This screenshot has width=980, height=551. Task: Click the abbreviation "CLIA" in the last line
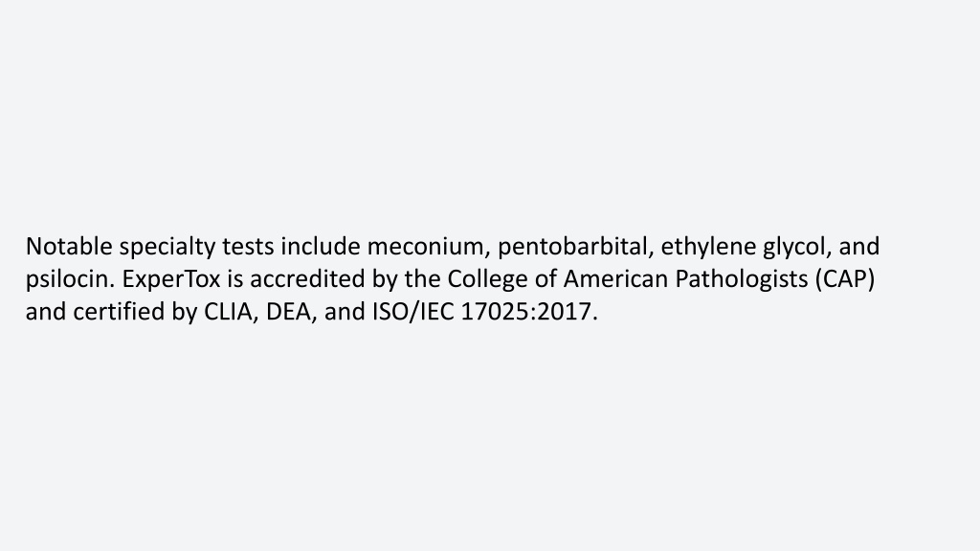click(228, 312)
